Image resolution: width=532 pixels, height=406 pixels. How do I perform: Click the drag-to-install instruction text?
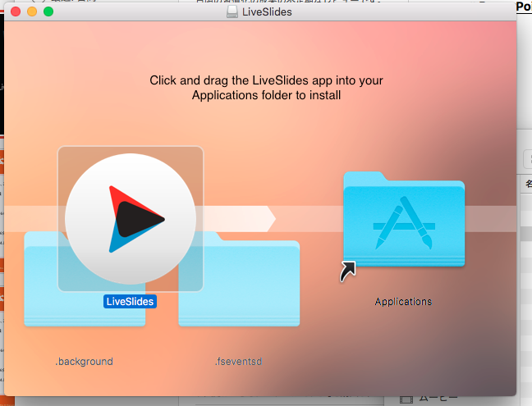(266, 88)
